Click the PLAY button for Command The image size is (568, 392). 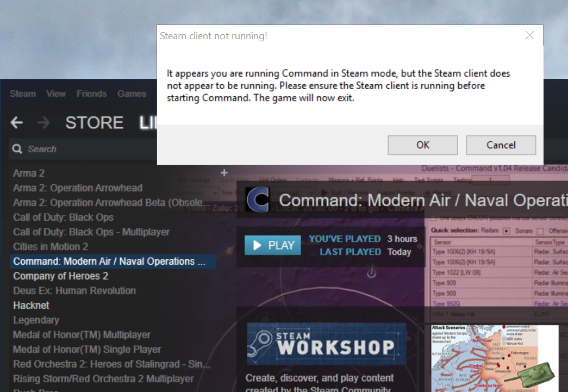(272, 245)
